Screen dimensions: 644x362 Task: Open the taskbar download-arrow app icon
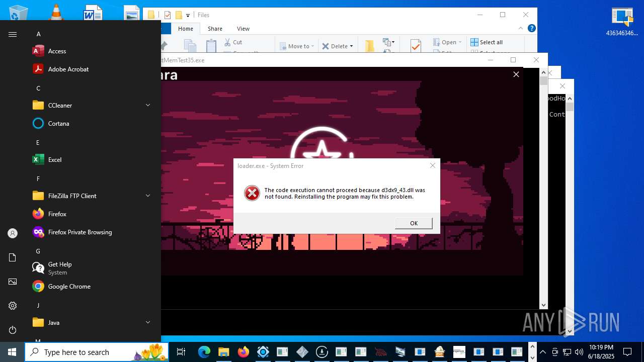[321, 352]
